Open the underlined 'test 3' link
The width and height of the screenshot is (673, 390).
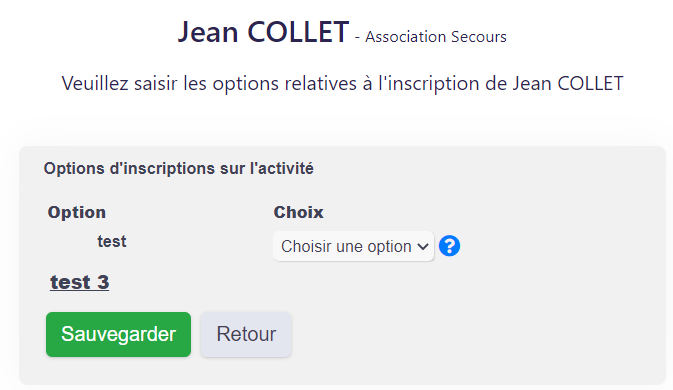coord(80,282)
